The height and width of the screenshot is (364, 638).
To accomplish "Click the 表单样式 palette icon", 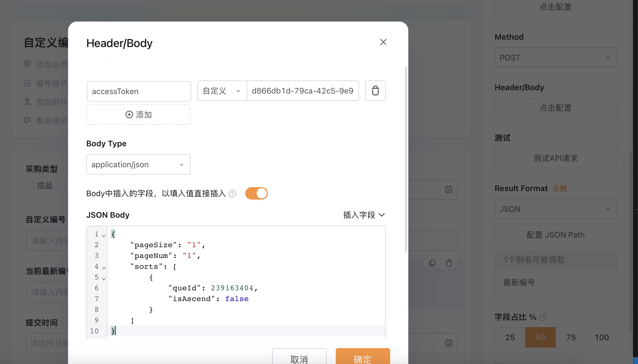I will pos(27,120).
